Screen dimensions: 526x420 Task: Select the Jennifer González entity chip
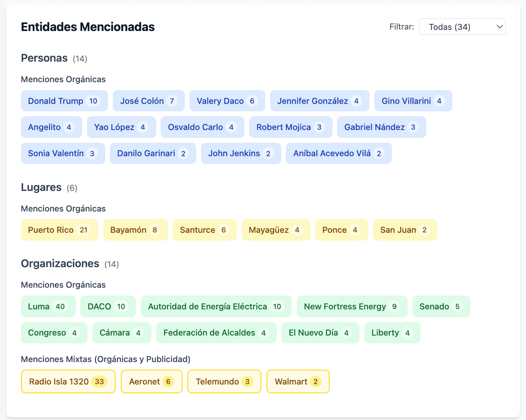(319, 101)
